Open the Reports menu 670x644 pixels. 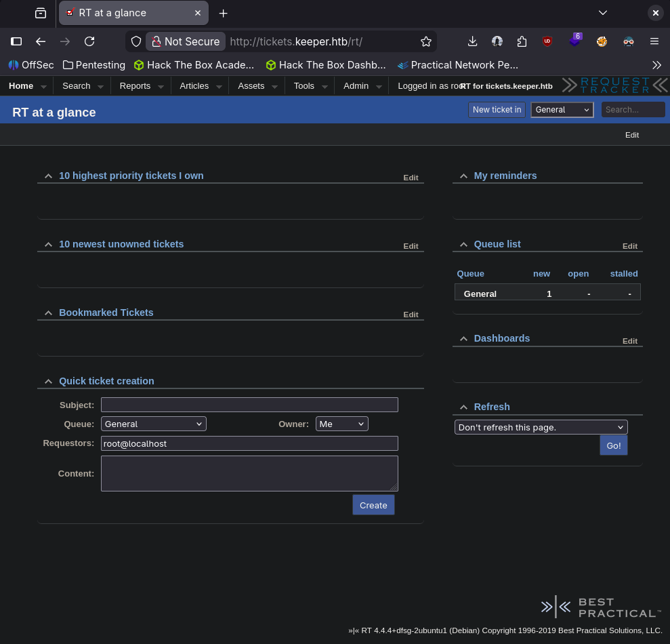pos(135,86)
